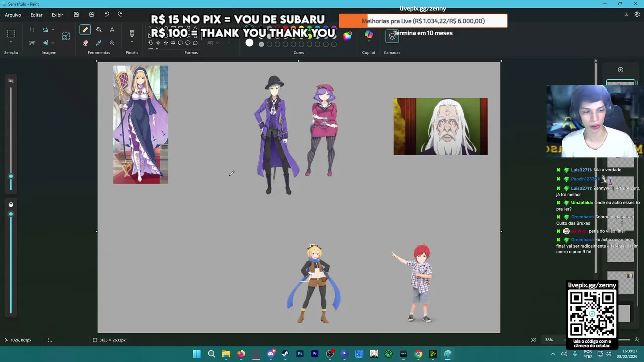This screenshot has width=644, height=362.
Task: Click the Flip image icon
Action: coord(45,43)
